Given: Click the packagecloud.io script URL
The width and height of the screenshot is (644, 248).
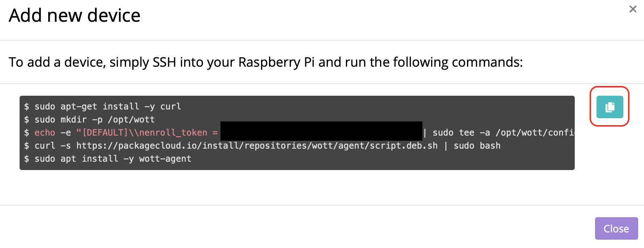Looking at the screenshot, I should [257, 146].
